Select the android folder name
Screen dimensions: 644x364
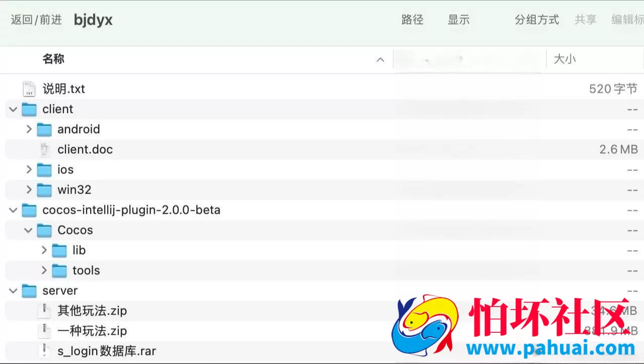click(x=79, y=130)
